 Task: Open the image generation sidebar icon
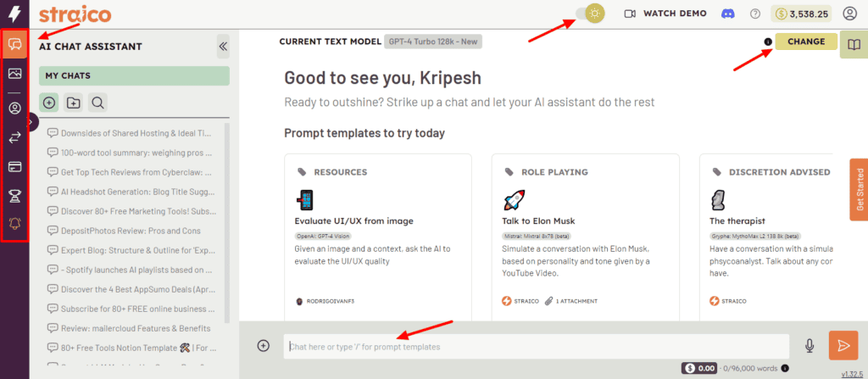[x=14, y=74]
